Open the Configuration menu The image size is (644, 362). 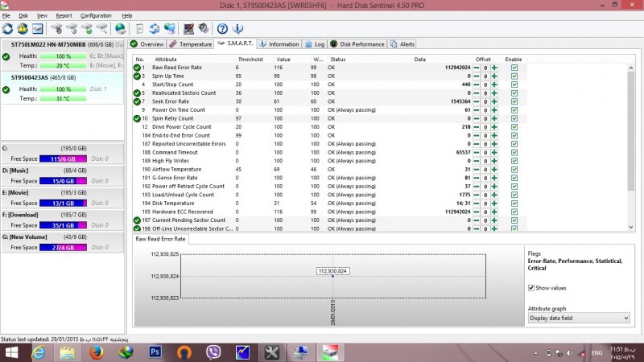click(96, 15)
